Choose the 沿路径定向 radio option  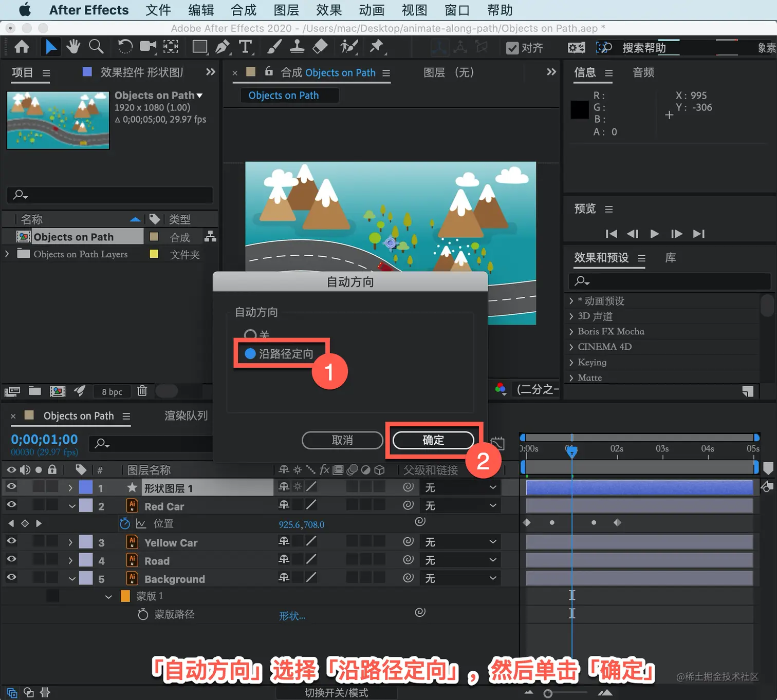250,354
